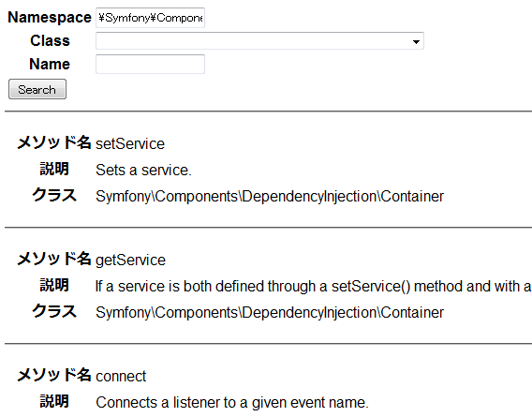Select the setService method name
Screen dimensions: 532x417
[130, 143]
